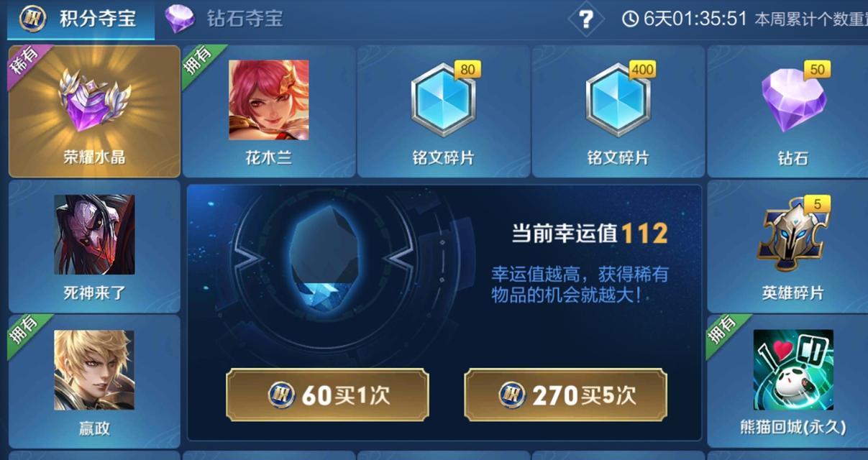Buy one draw for 60 points
Screen dimensions: 868x460
tap(327, 395)
